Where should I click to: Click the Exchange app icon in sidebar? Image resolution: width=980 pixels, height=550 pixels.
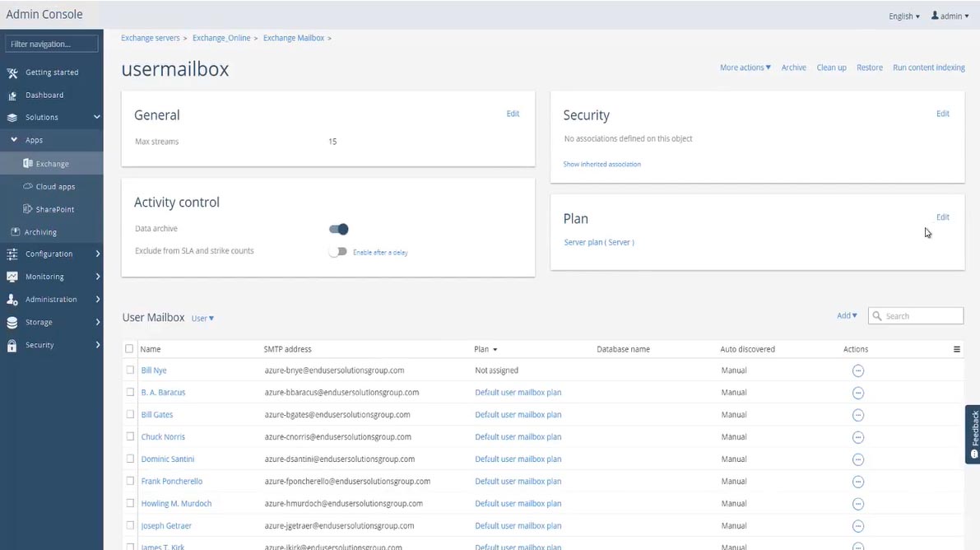(x=28, y=164)
